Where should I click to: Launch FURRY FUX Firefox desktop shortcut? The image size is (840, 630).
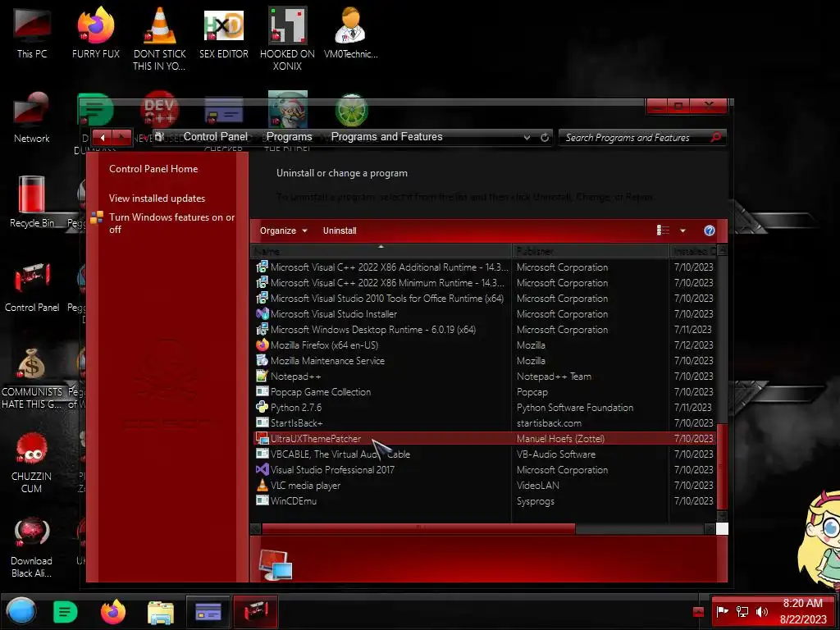(95, 33)
